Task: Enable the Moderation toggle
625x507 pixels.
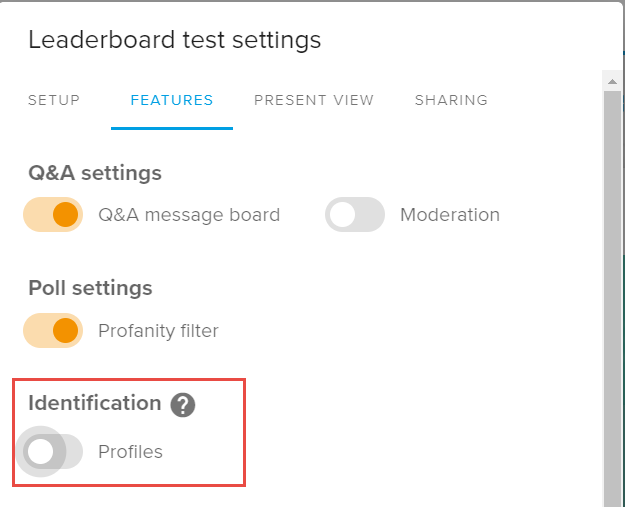Action: coord(355,215)
